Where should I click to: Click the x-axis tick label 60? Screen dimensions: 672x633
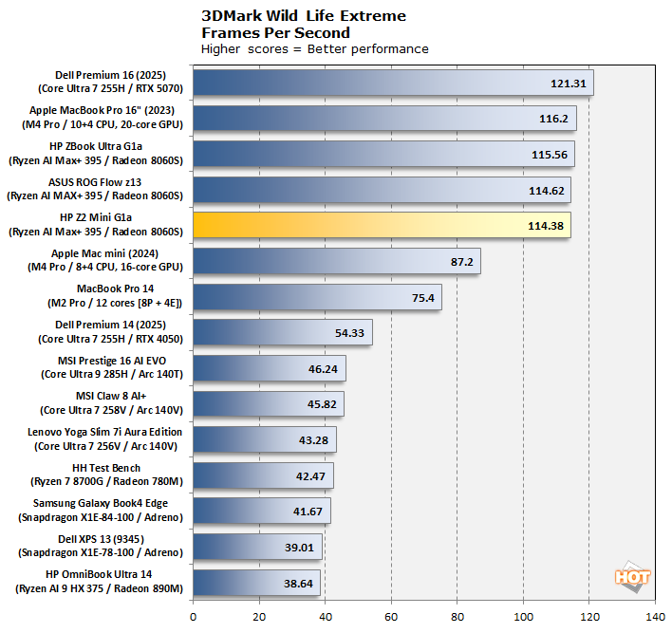pos(391,617)
